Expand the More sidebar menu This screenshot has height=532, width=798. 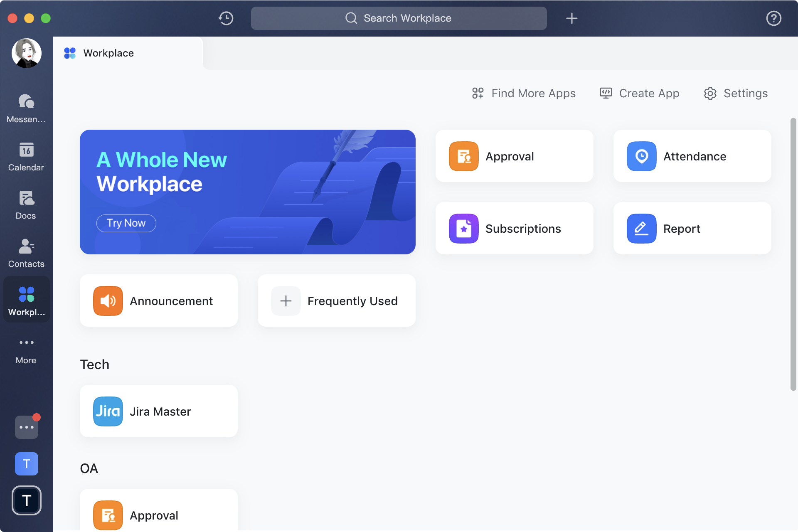pyautogui.click(x=26, y=350)
